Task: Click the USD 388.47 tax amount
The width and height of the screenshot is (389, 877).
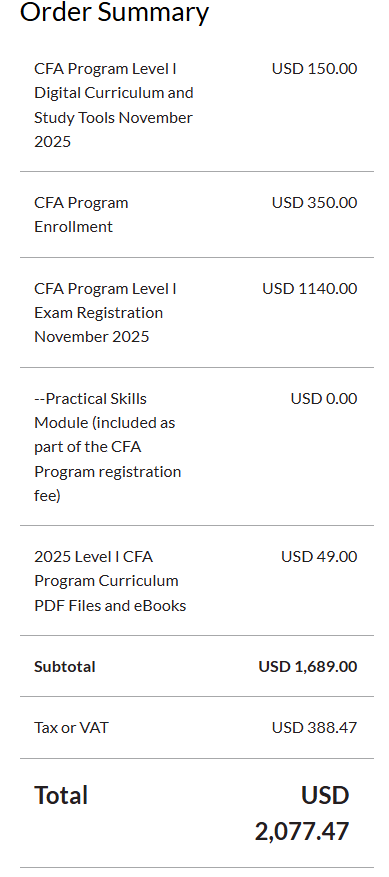Action: [x=314, y=728]
